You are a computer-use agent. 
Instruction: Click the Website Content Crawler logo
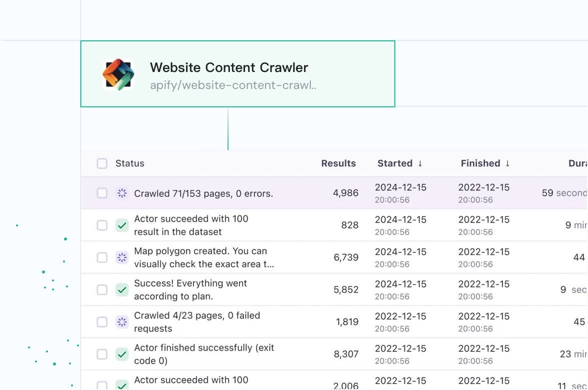tap(118, 73)
